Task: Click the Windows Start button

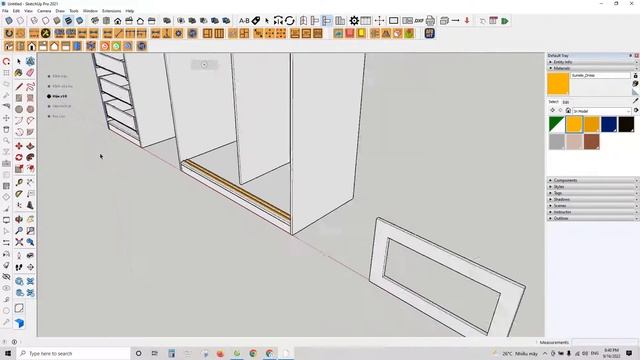Action: 8,353
